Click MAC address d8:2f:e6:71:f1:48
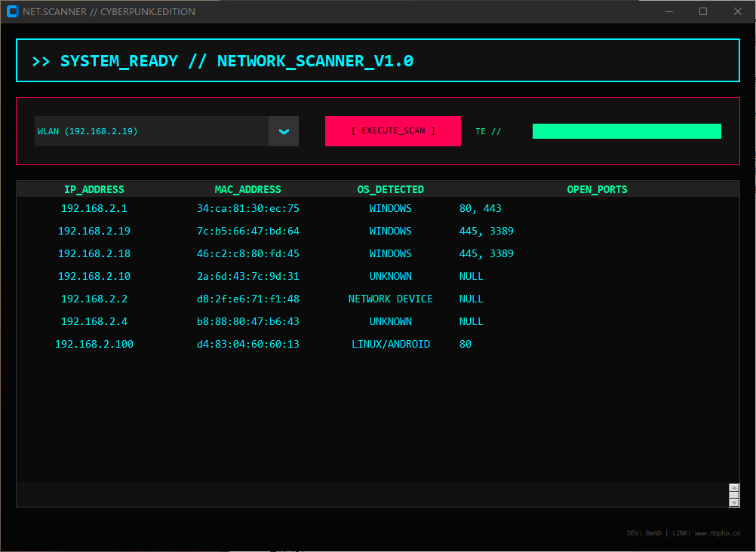 [247, 299]
